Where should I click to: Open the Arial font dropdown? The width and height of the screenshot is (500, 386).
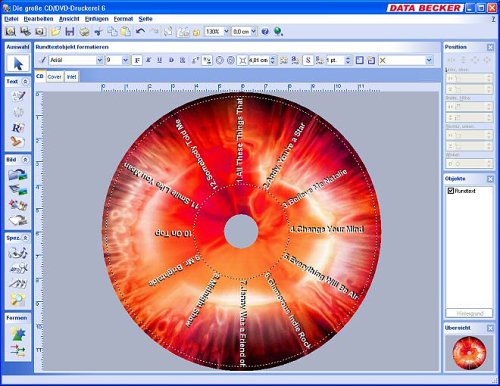(99, 60)
